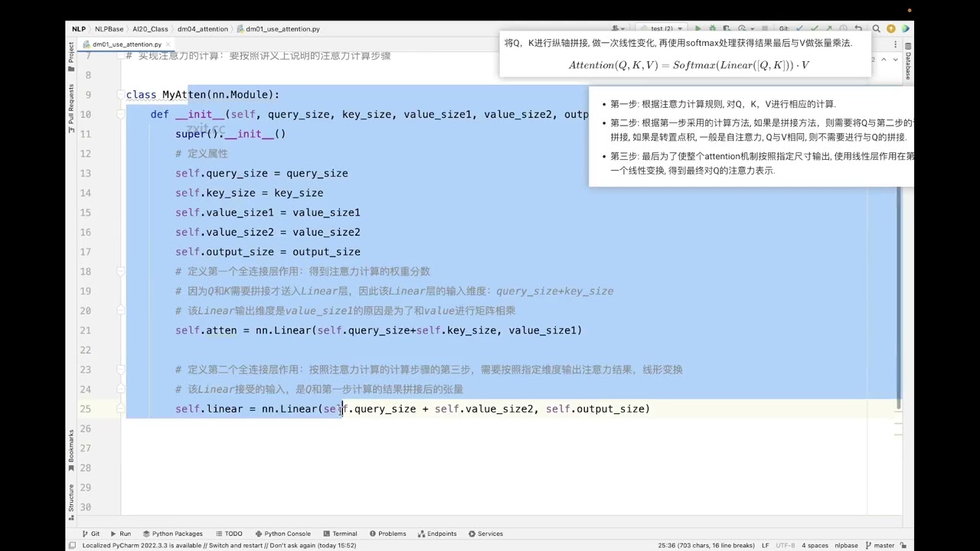Open the Run tool window
Image resolution: width=980 pixels, height=551 pixels.
(x=120, y=533)
